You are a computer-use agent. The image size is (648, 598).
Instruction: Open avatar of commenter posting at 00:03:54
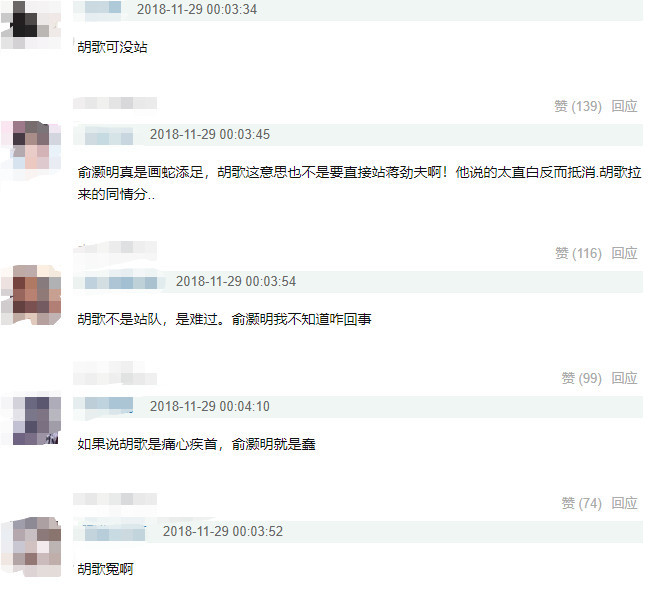pyautogui.click(x=31, y=295)
